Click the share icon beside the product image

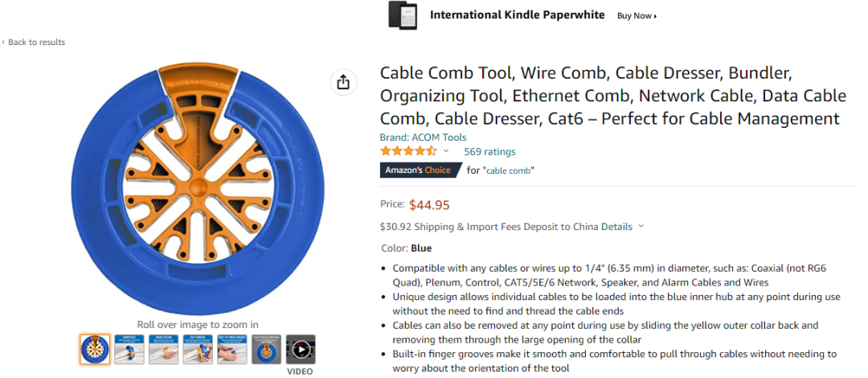pos(343,82)
